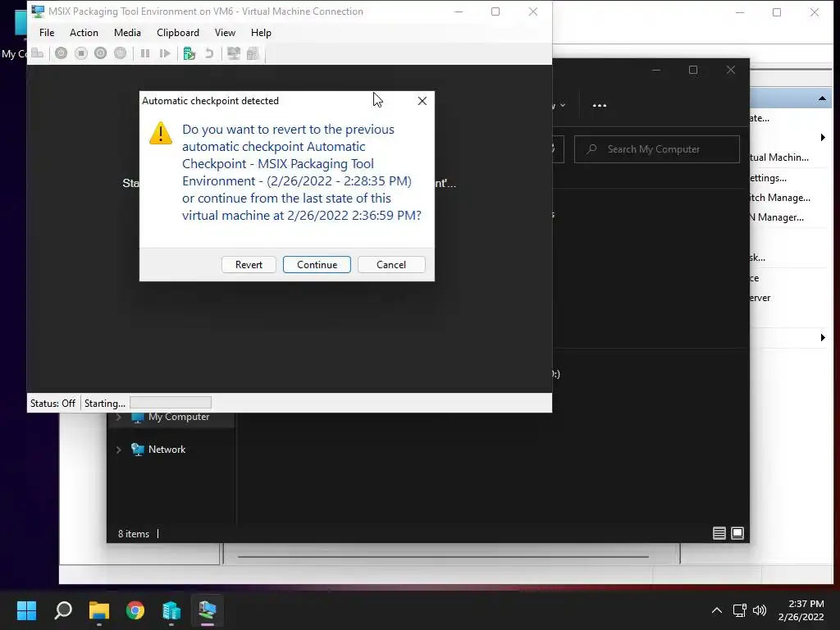Viewport: 840px width, 630px height.
Task: Expand the Network tree item
Action: 119,450
